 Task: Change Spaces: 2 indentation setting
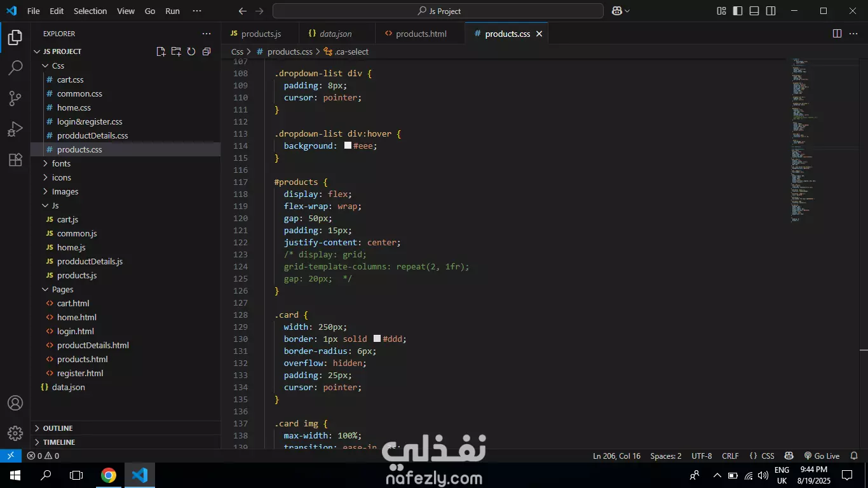click(x=666, y=456)
